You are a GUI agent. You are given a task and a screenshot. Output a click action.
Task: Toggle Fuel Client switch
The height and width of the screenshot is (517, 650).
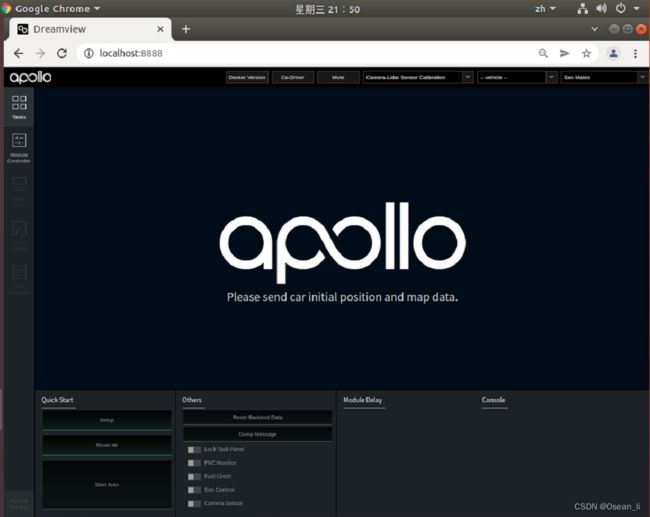(x=194, y=477)
